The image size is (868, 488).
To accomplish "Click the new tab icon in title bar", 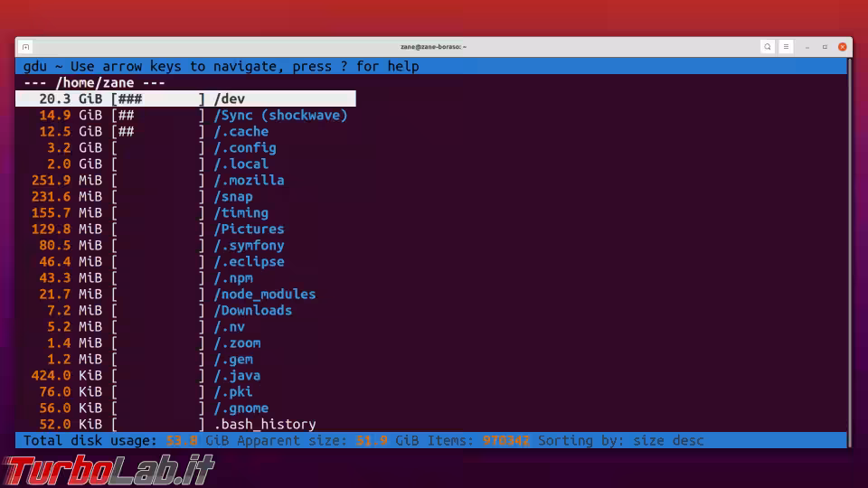I will [x=26, y=47].
